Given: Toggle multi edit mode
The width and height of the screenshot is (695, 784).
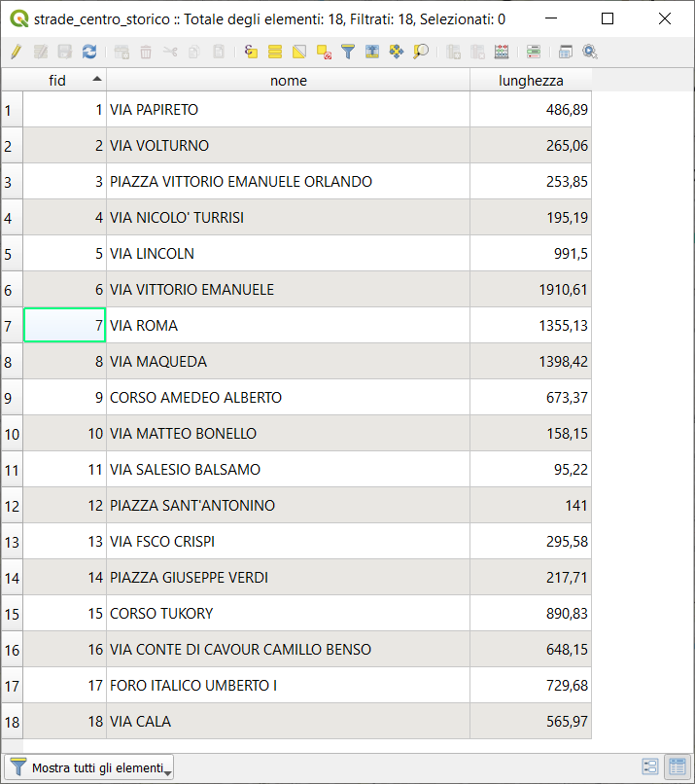Looking at the screenshot, I should pos(41,52).
